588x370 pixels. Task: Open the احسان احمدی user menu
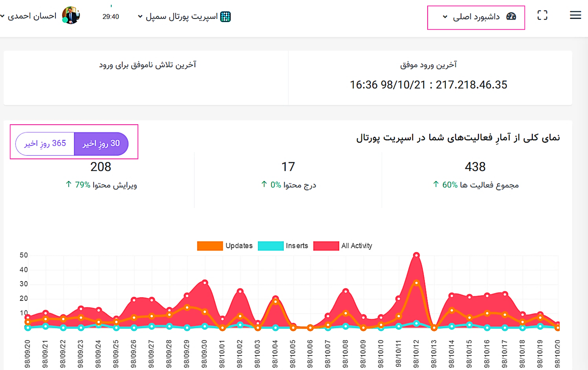(28, 16)
